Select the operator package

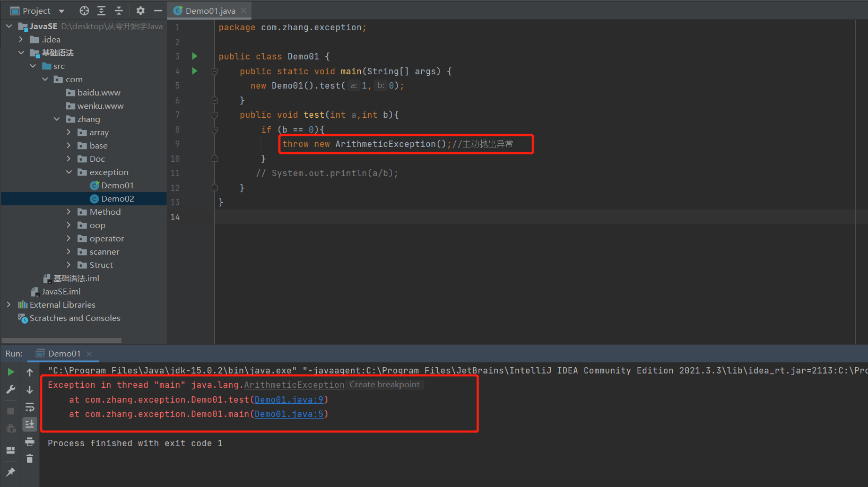(107, 238)
